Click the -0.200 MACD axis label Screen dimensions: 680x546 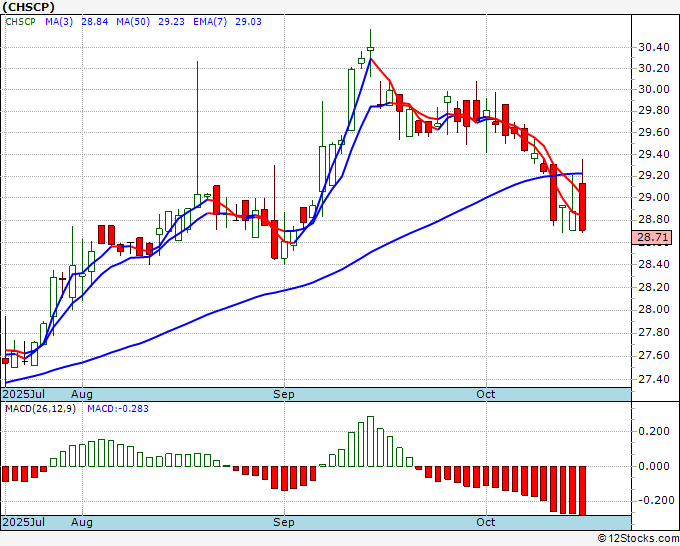653,500
